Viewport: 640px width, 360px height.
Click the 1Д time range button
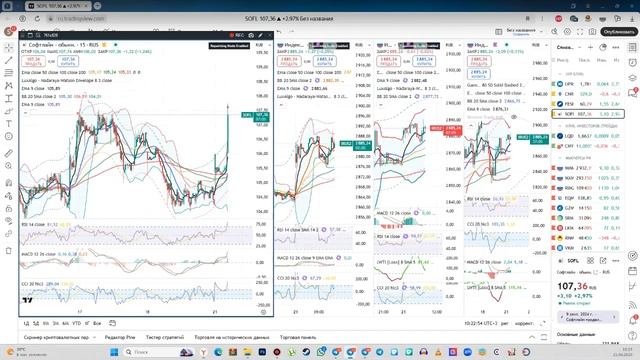pyautogui.click(x=27, y=323)
